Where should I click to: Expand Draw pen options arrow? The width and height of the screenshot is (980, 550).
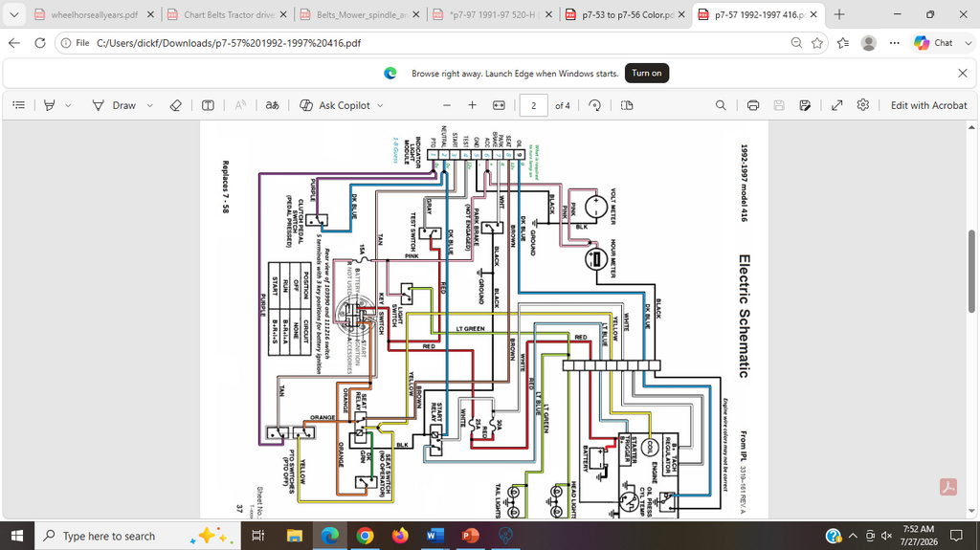tap(150, 105)
